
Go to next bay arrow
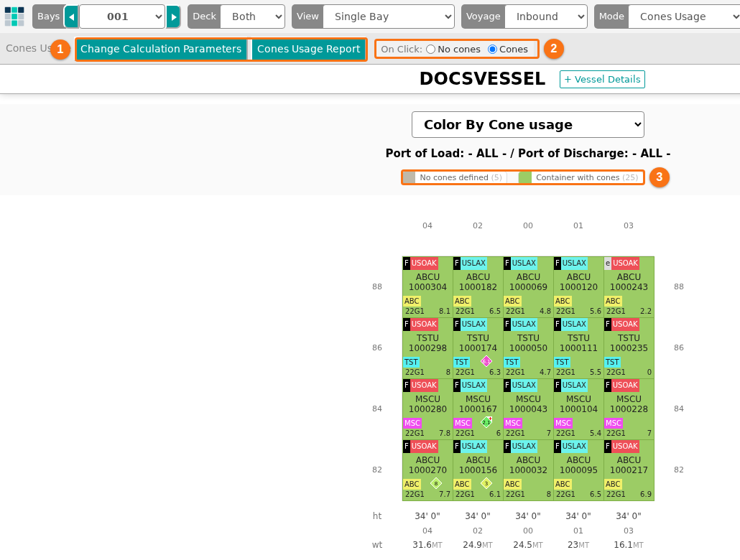pos(173,17)
